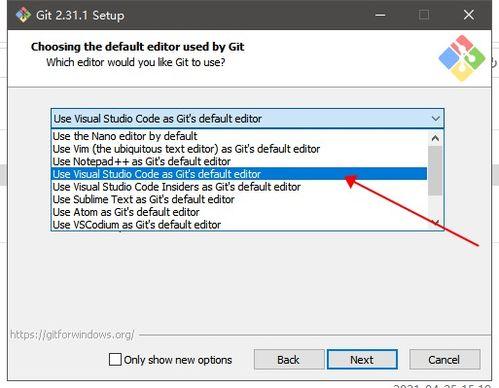Screen dimensions: 499x388
Task: Enable 'Only show new options' checkbox
Action: pos(115,360)
